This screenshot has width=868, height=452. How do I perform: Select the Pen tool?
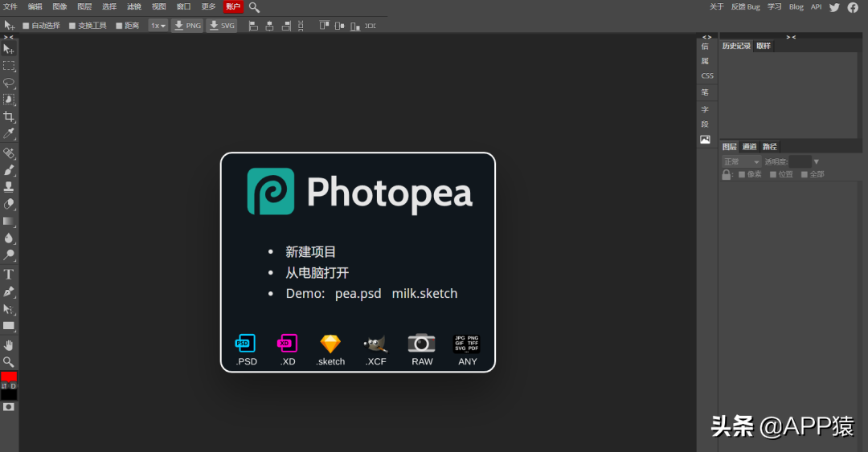click(x=9, y=291)
